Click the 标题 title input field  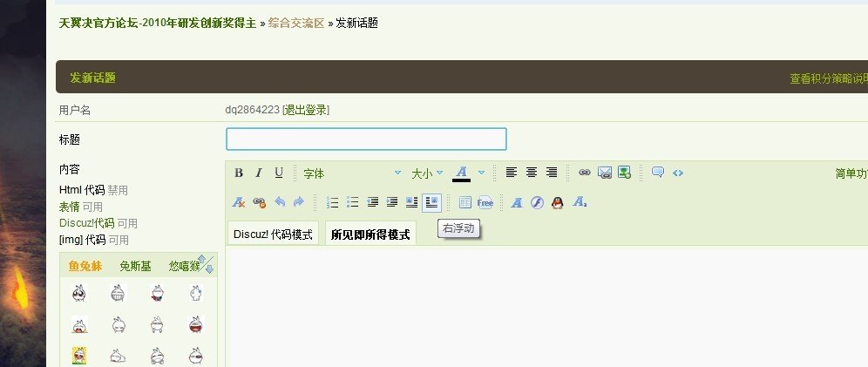click(367, 139)
